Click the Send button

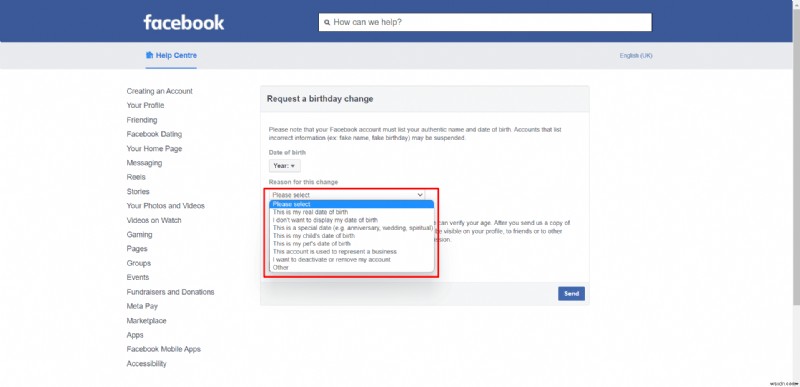(x=571, y=294)
